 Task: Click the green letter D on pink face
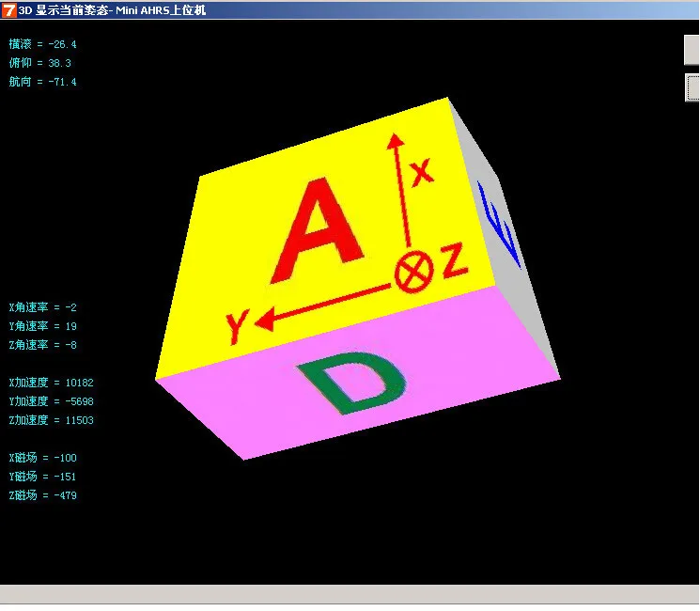tap(352, 382)
